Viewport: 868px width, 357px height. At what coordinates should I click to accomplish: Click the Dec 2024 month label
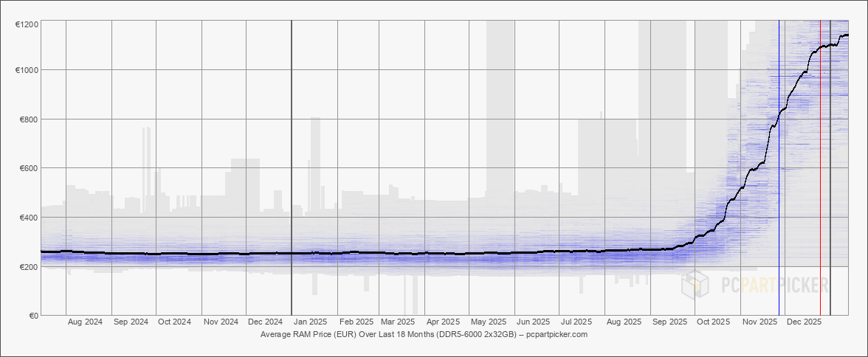(265, 322)
